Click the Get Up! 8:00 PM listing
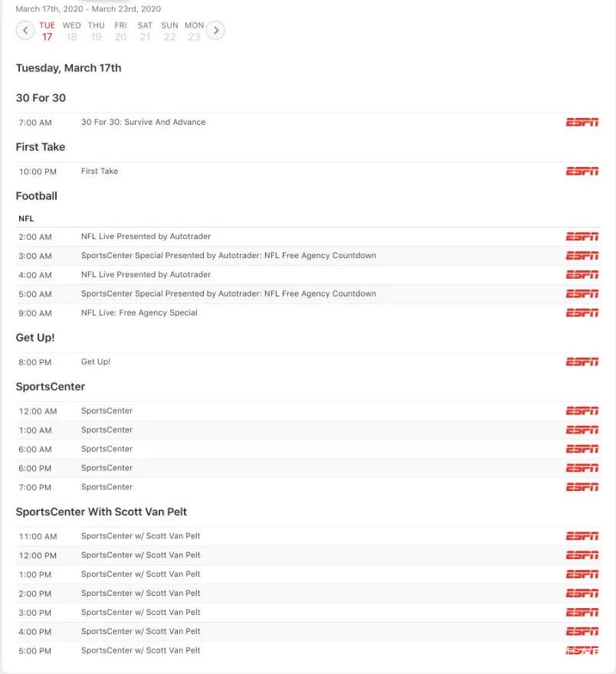Screen dimensions: 616x674 coord(96,362)
